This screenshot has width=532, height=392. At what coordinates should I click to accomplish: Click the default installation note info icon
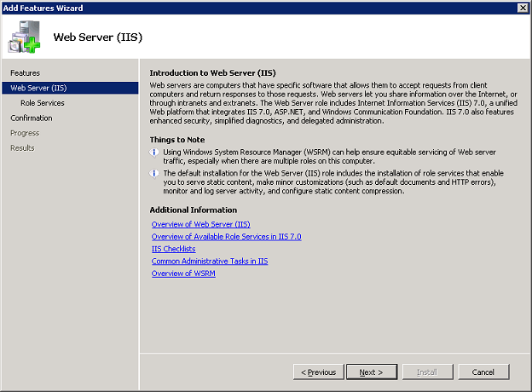pos(154,174)
